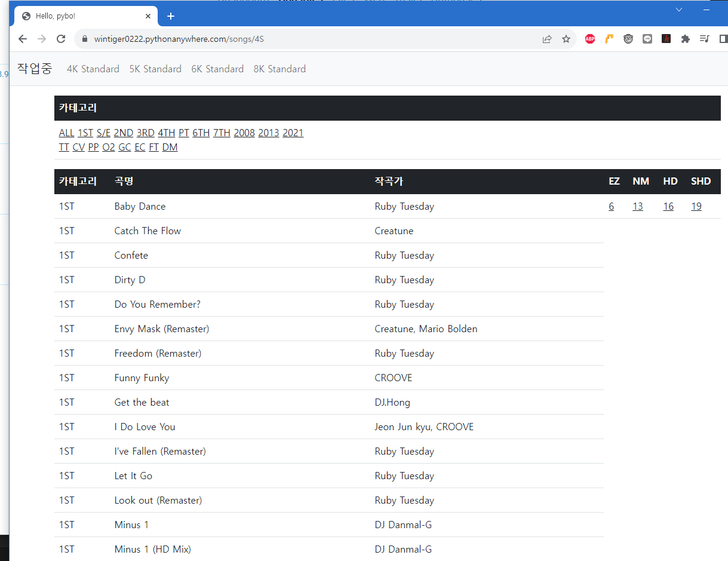
Task: Open the 8K Standard menu
Action: click(x=279, y=69)
